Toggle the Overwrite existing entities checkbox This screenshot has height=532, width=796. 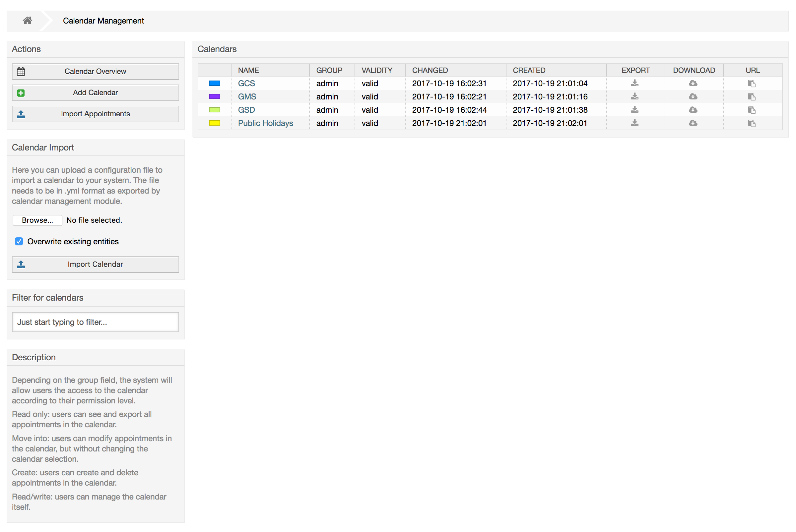[21, 242]
